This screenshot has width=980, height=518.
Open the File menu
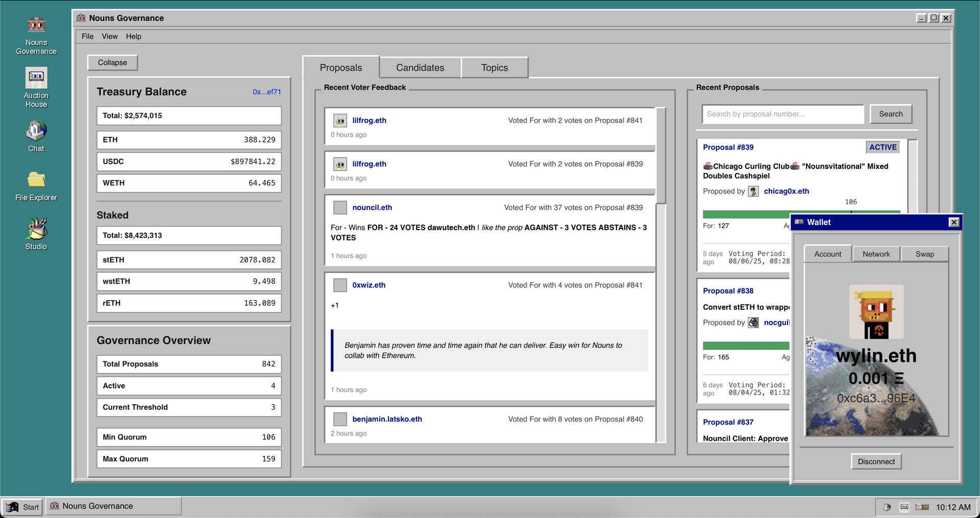click(x=87, y=36)
